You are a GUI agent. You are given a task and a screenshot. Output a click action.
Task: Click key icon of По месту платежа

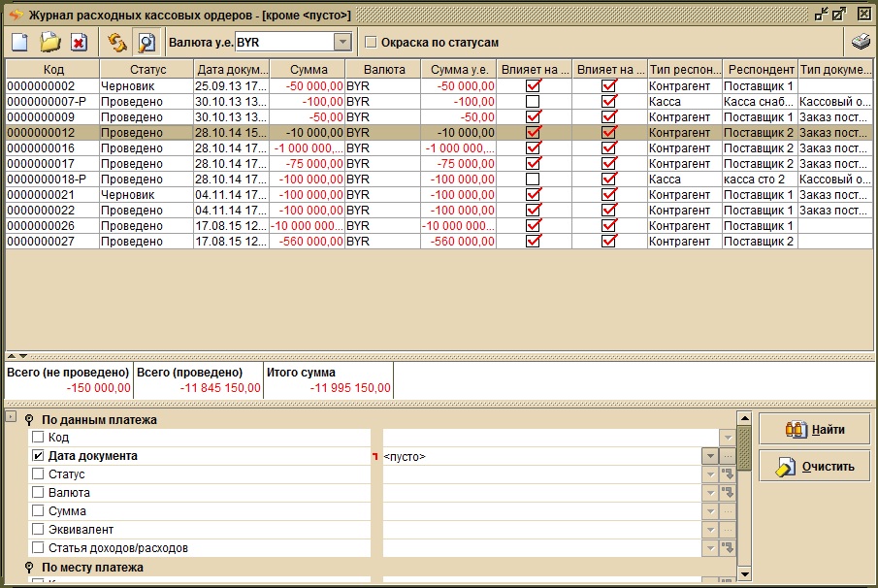29,568
